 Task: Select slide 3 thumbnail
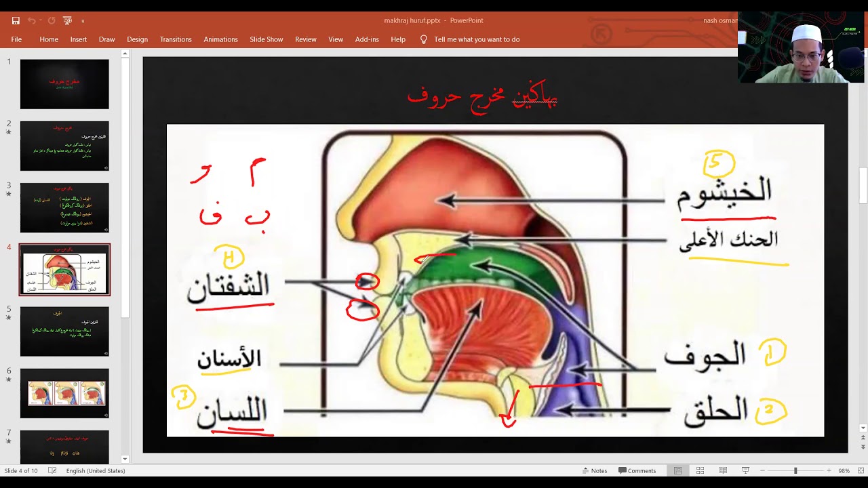pyautogui.click(x=64, y=207)
